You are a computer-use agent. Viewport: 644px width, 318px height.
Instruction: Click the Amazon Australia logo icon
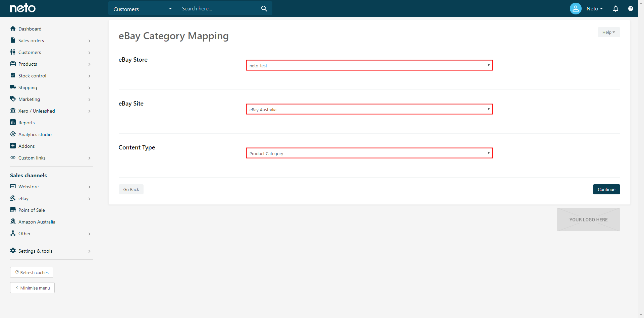[x=13, y=221]
